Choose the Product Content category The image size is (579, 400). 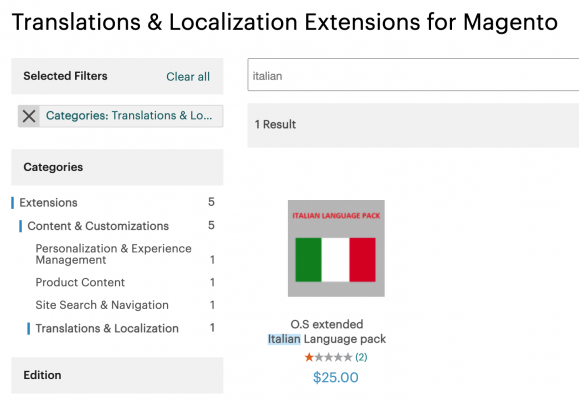tap(80, 282)
